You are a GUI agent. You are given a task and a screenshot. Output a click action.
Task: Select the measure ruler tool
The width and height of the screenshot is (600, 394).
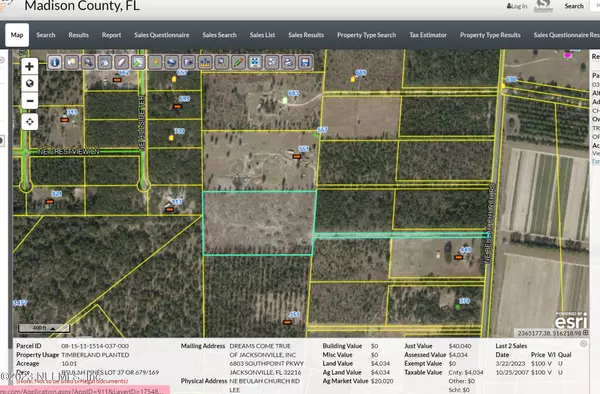(205, 62)
